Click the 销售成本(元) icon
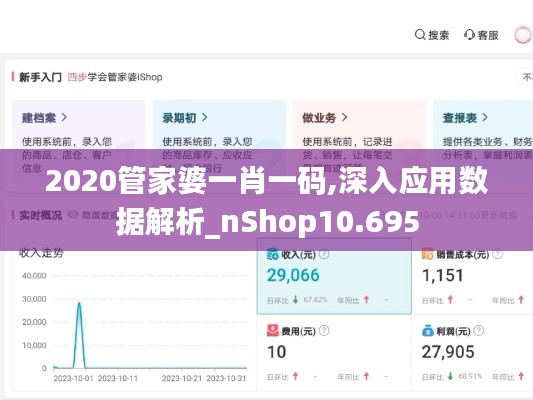Image resolution: width=533 pixels, height=400 pixels. 428,254
